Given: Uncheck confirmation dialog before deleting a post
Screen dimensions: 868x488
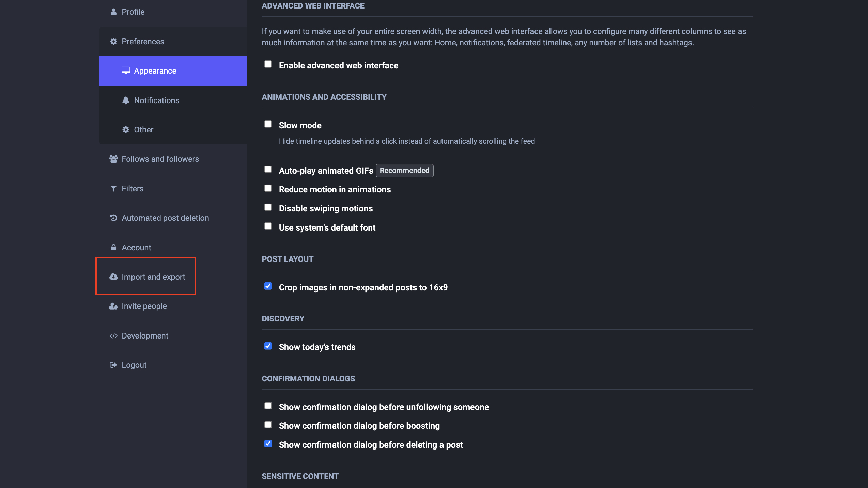Looking at the screenshot, I should (268, 444).
